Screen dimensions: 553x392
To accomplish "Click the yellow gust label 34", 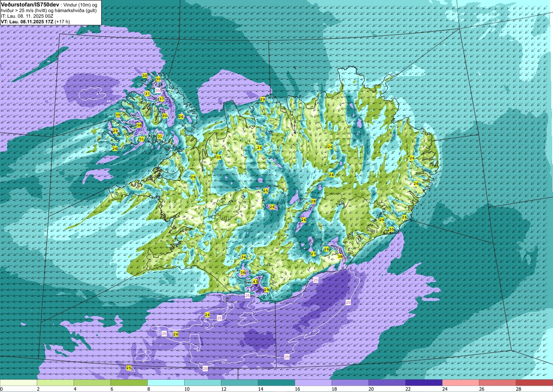I will [244, 257].
